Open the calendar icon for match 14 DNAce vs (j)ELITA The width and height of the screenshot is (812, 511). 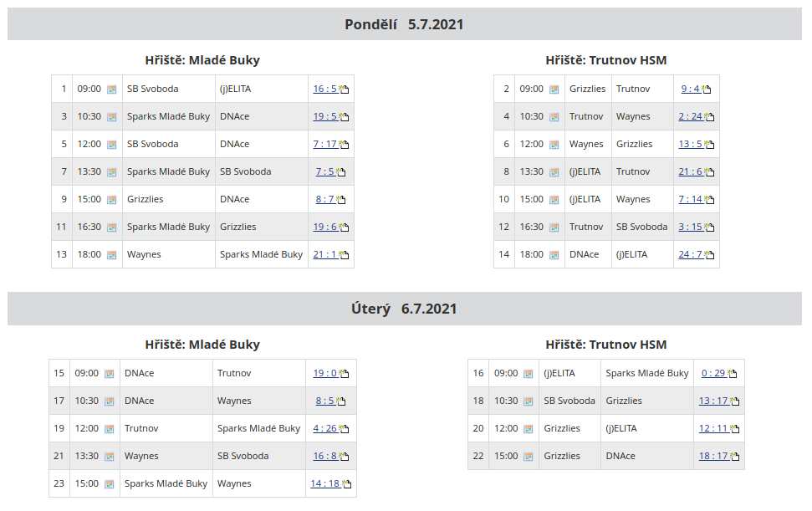[x=554, y=255]
